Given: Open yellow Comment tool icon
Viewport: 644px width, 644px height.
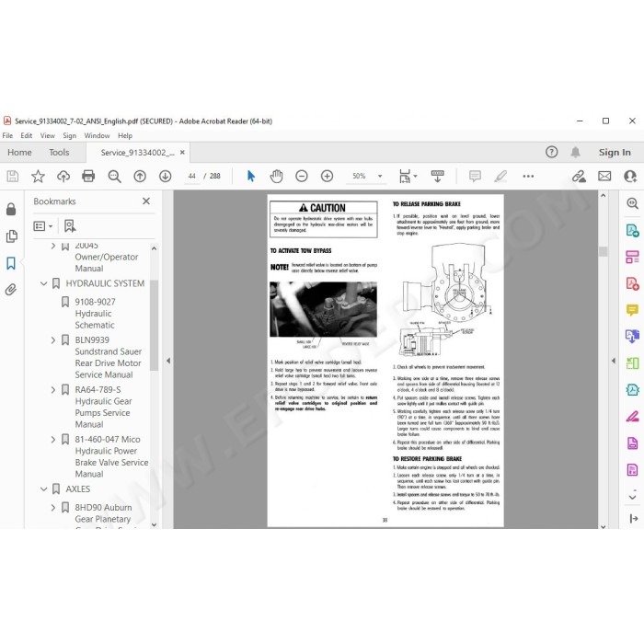Looking at the screenshot, I should click(x=632, y=310).
